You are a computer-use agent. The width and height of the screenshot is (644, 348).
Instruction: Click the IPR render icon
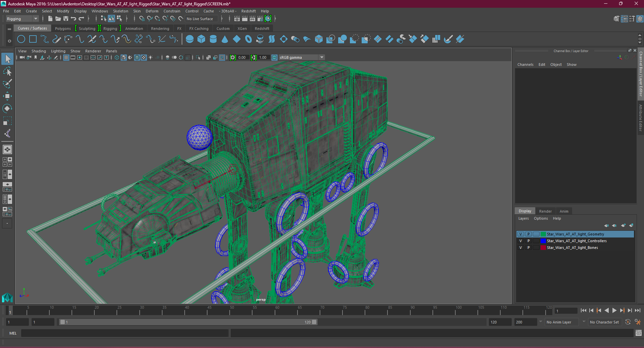pyautogui.click(x=252, y=19)
